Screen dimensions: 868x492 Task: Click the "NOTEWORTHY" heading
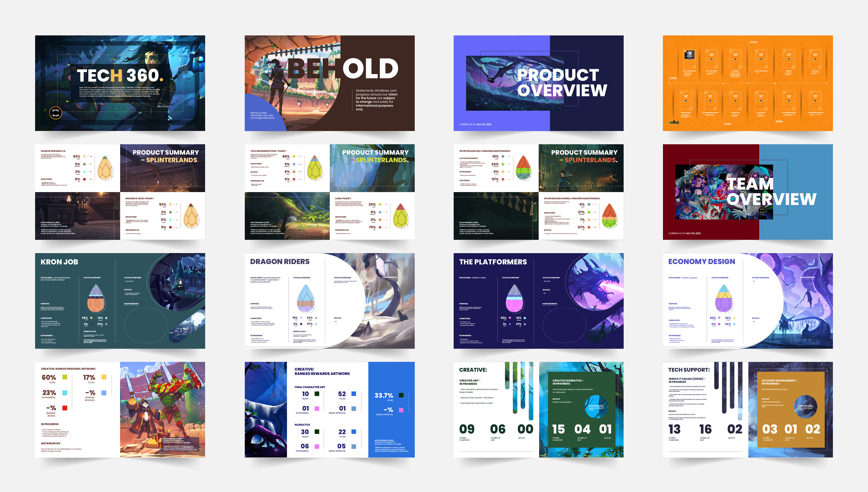(51, 443)
